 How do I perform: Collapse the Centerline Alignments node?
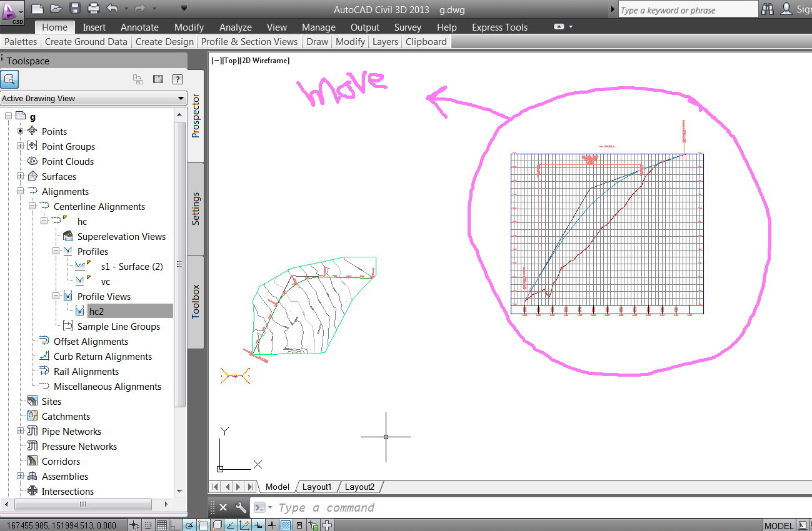point(32,207)
